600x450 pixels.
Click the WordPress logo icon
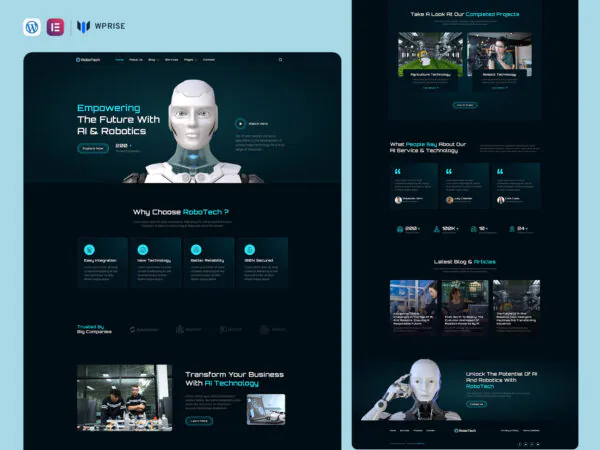(32, 27)
